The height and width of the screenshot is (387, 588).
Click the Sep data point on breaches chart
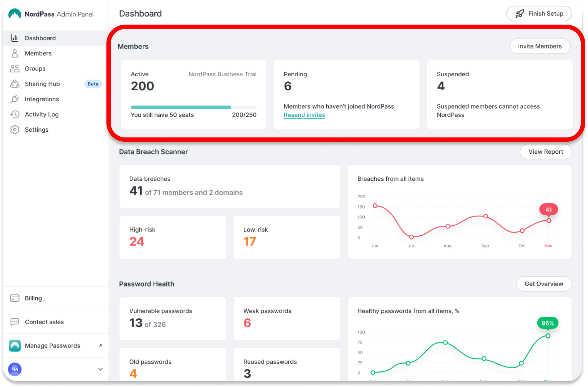click(486, 216)
